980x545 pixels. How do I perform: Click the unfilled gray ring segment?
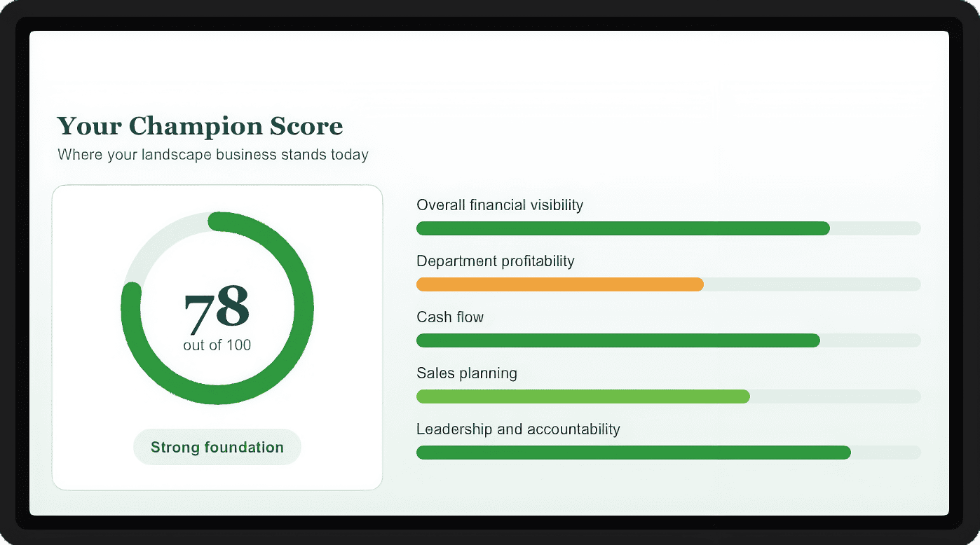(x=158, y=244)
